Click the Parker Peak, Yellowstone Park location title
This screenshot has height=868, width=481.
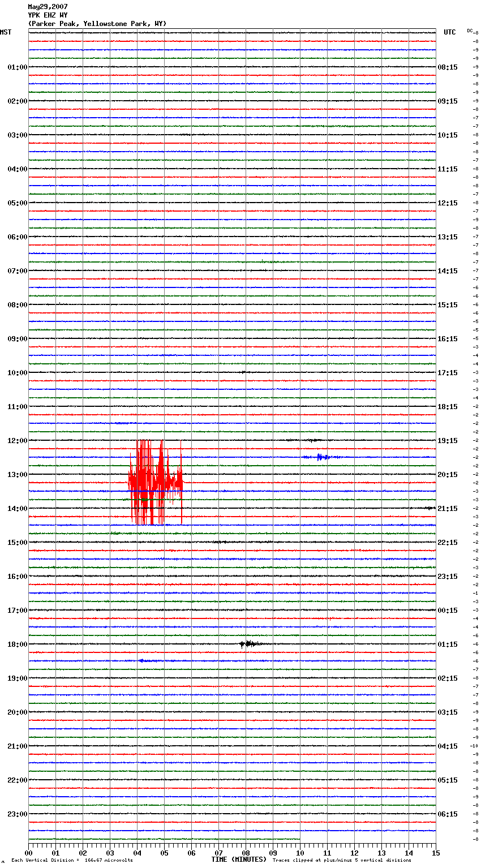pos(97,24)
